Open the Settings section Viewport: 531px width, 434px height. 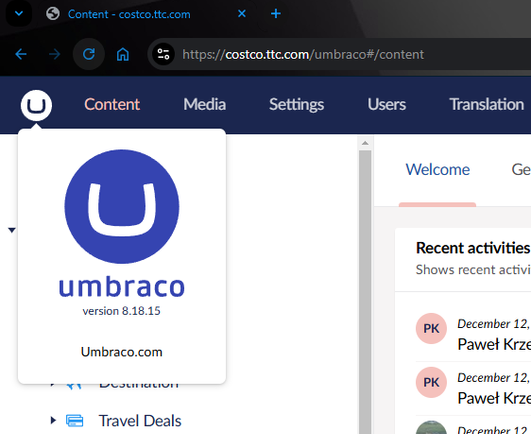[296, 104]
